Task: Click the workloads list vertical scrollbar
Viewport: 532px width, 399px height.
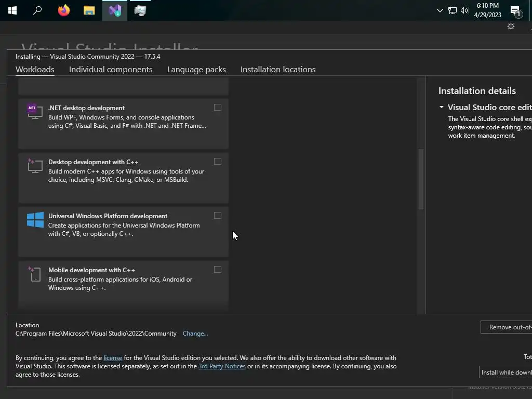Action: click(421, 179)
